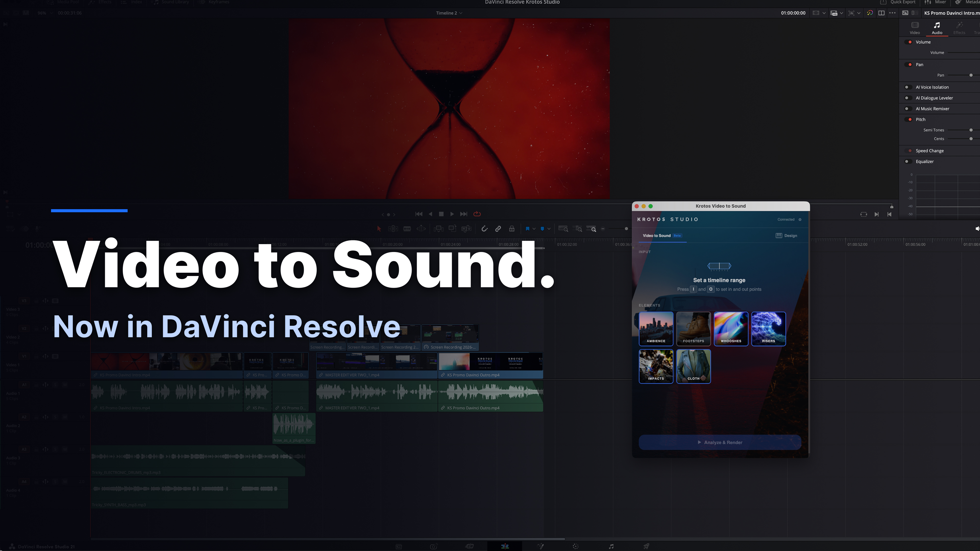Open viewer three-dot options menu
This screenshot has width=980, height=551.
(x=892, y=13)
